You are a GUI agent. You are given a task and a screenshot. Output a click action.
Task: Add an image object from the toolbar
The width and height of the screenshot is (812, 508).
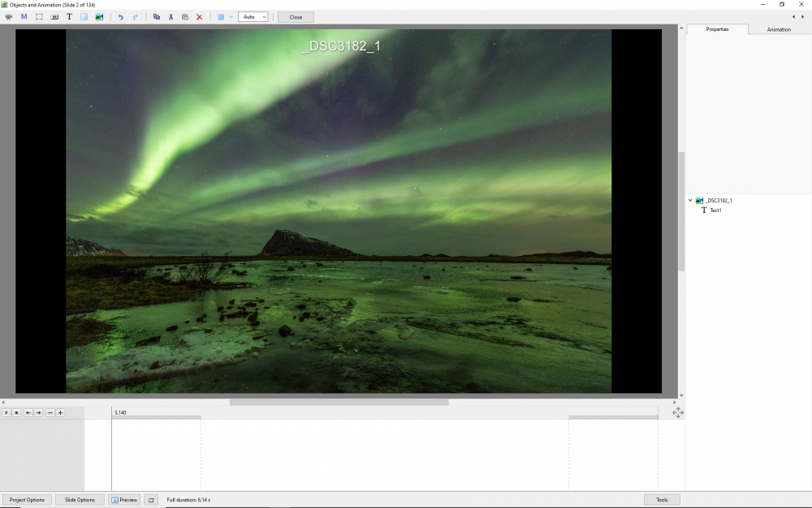(x=99, y=17)
